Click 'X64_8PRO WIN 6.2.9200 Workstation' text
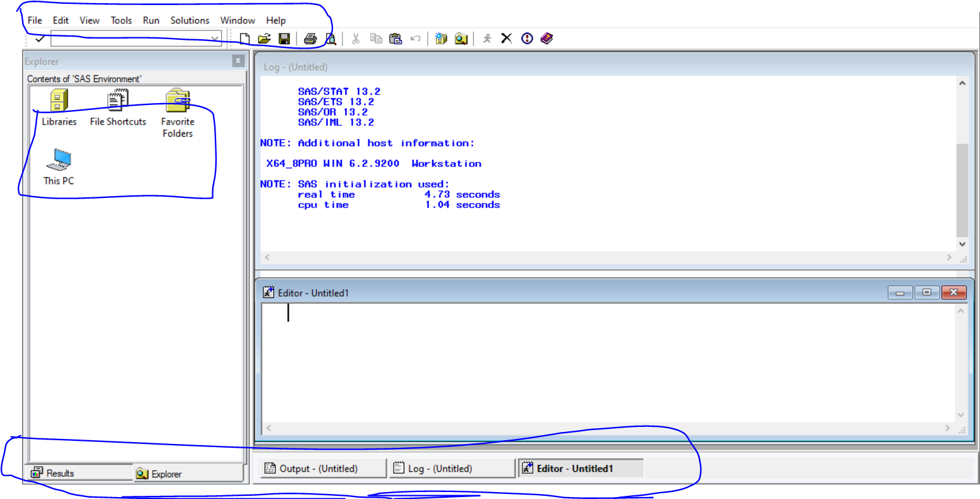 coord(373,163)
